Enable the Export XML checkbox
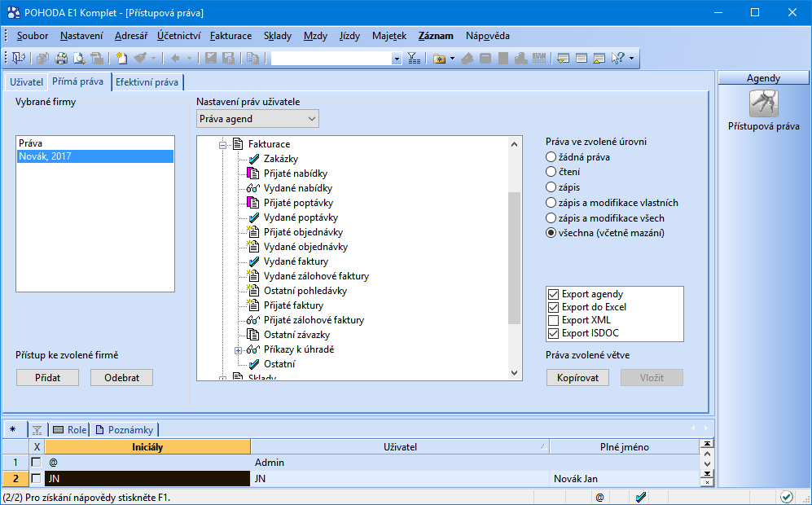 [554, 320]
